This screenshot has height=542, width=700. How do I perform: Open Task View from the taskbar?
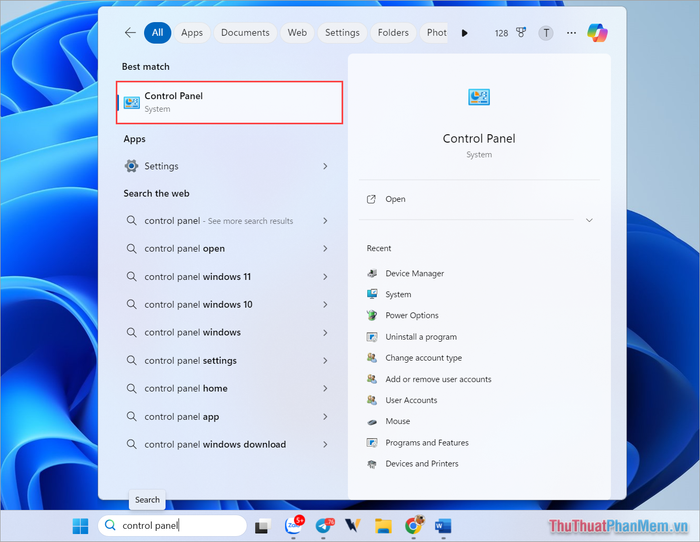(x=263, y=526)
